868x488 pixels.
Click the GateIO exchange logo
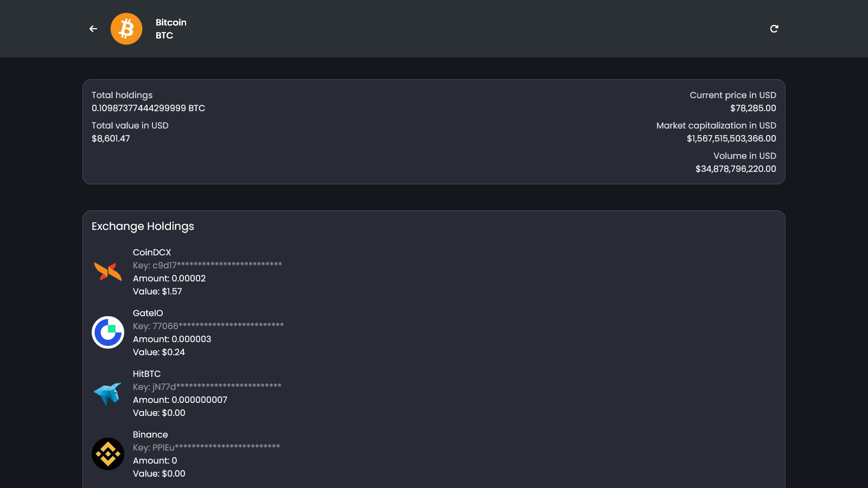coord(108,332)
